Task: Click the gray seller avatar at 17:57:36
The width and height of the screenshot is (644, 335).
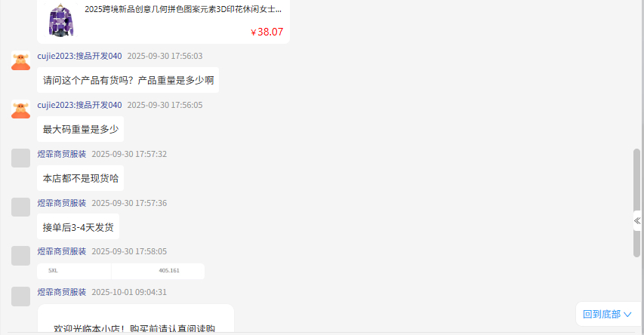Action: tap(20, 207)
